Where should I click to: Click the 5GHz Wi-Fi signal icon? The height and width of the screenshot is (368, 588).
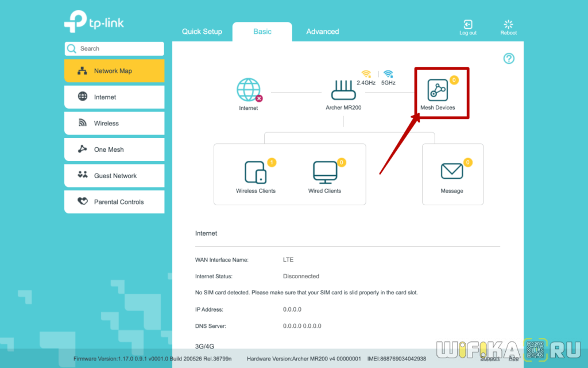coord(388,74)
